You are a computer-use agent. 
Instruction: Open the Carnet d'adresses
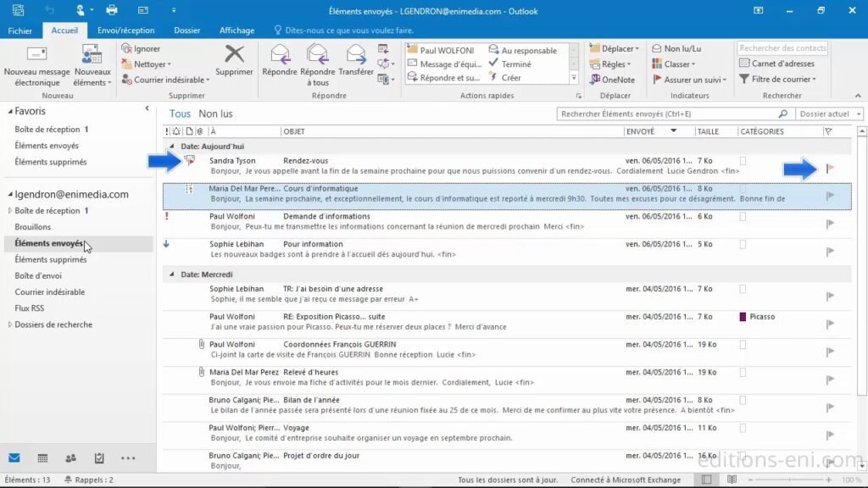point(782,63)
